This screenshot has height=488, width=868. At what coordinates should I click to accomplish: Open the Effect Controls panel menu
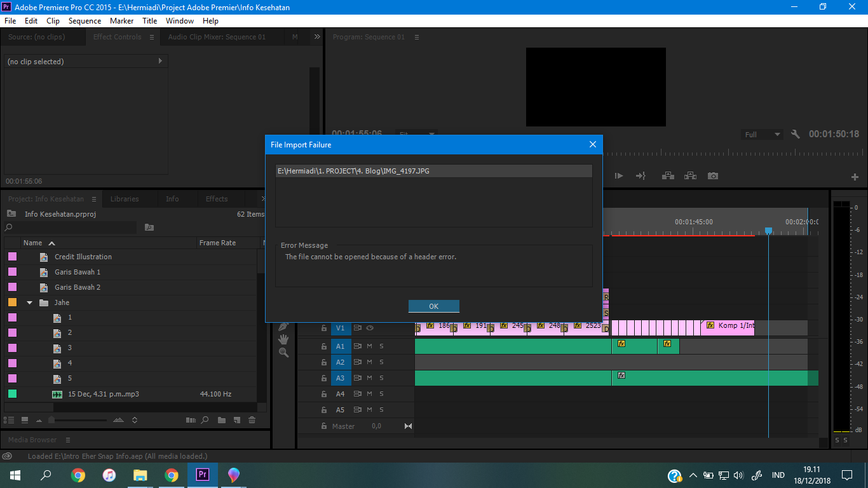[152, 37]
